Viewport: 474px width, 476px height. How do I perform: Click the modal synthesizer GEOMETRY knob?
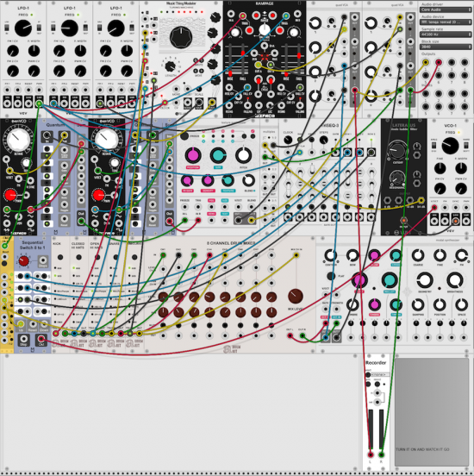pos(425,280)
